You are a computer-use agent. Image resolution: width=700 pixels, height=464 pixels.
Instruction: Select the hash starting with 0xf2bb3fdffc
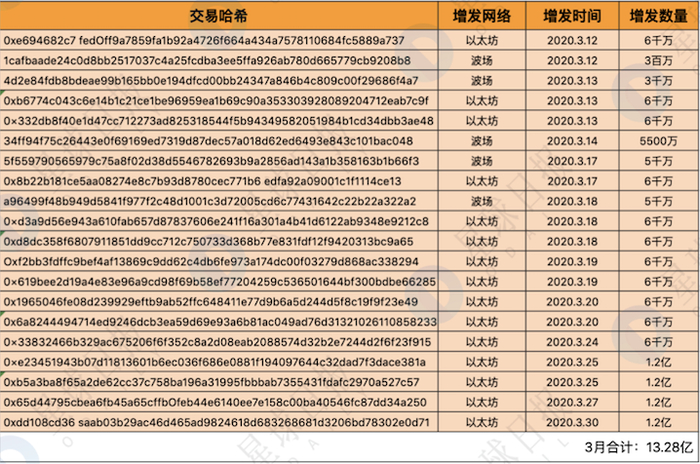[x=211, y=262]
